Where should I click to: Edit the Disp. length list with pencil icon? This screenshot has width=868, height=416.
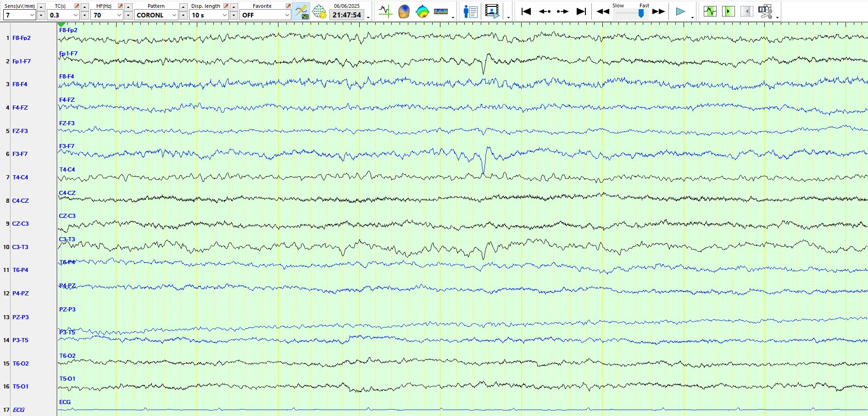[x=226, y=6]
